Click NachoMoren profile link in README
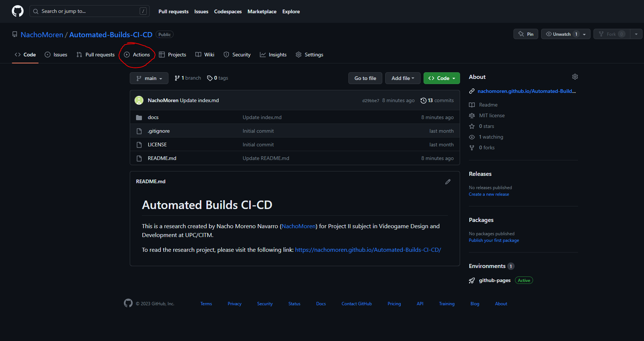 [299, 226]
